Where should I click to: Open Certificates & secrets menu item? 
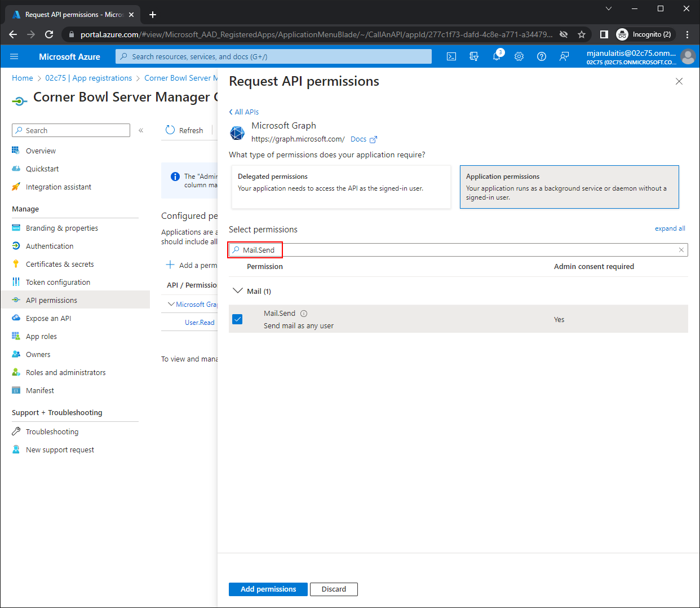[60, 264]
